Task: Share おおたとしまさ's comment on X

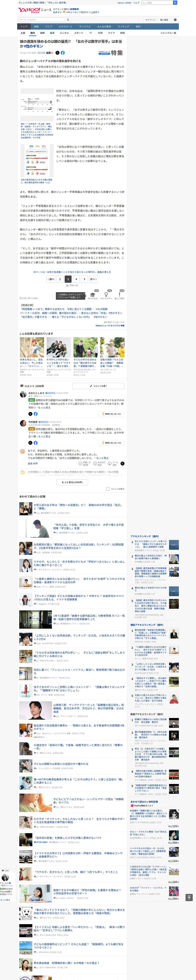Action: (30, 414)
